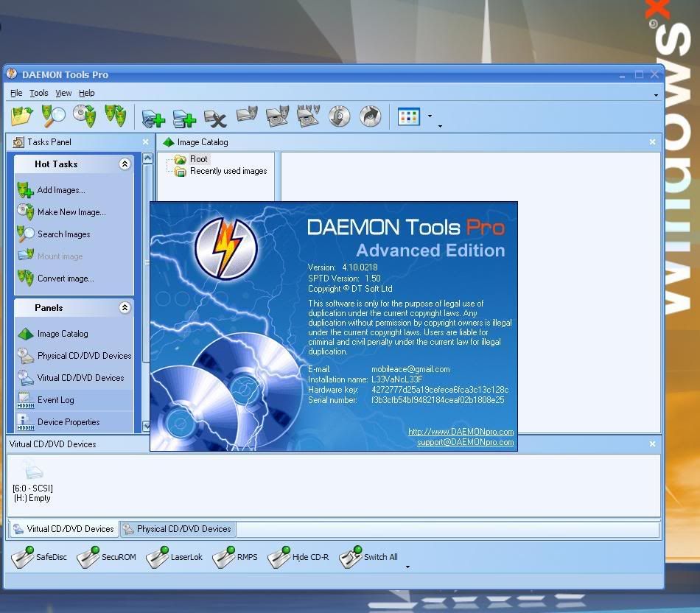Viewport: 700px width, 613px height.
Task: Select the H: Empty virtual drive
Action: (x=32, y=481)
